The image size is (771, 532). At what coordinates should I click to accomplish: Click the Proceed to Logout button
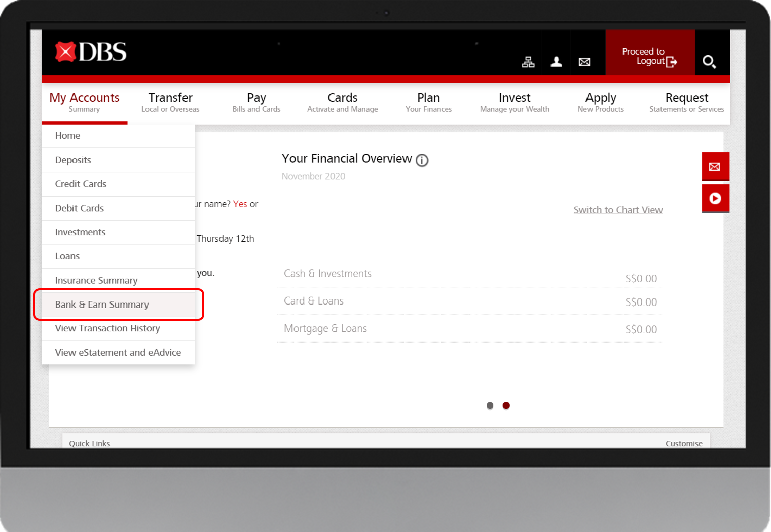click(x=649, y=56)
